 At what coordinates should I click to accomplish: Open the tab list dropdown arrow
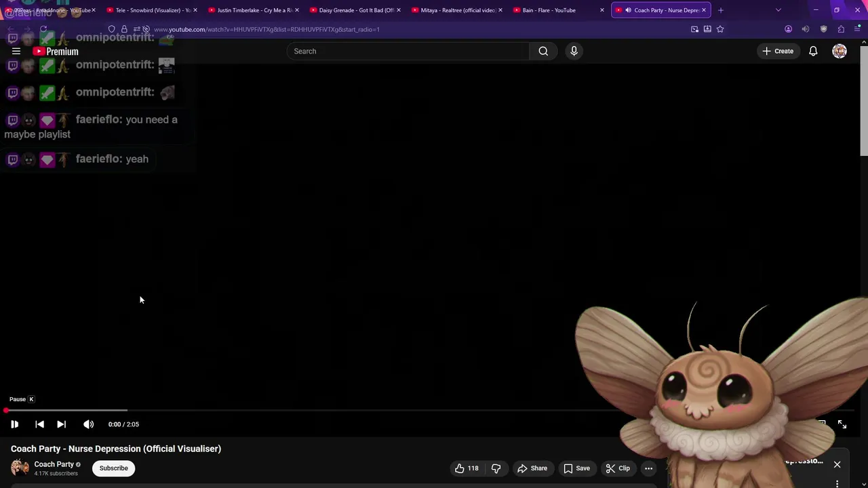(778, 10)
